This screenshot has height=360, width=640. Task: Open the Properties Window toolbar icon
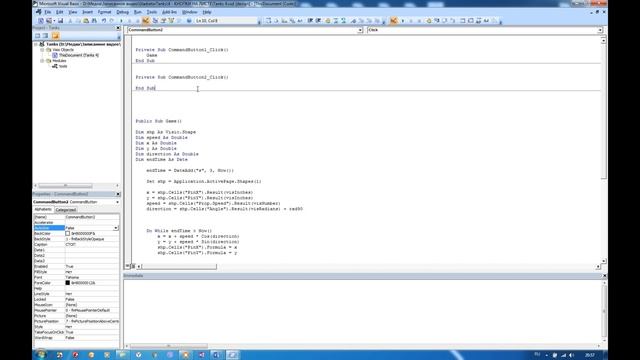pyautogui.click(x=163, y=20)
